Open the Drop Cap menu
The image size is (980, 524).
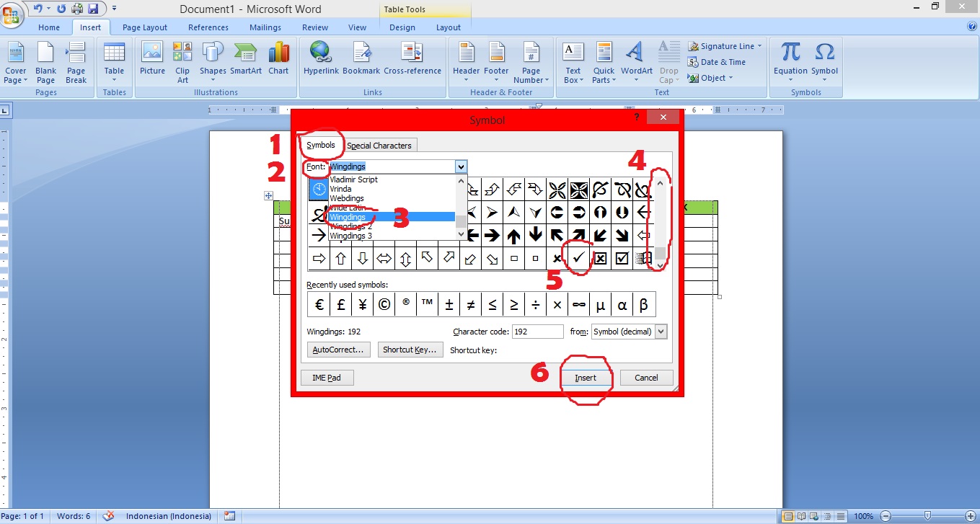(x=668, y=63)
